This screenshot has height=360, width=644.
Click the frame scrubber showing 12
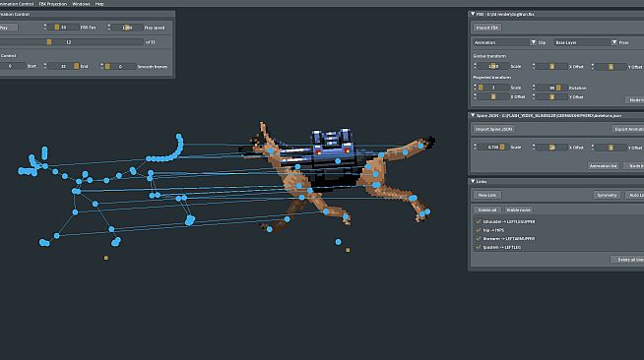click(72, 42)
